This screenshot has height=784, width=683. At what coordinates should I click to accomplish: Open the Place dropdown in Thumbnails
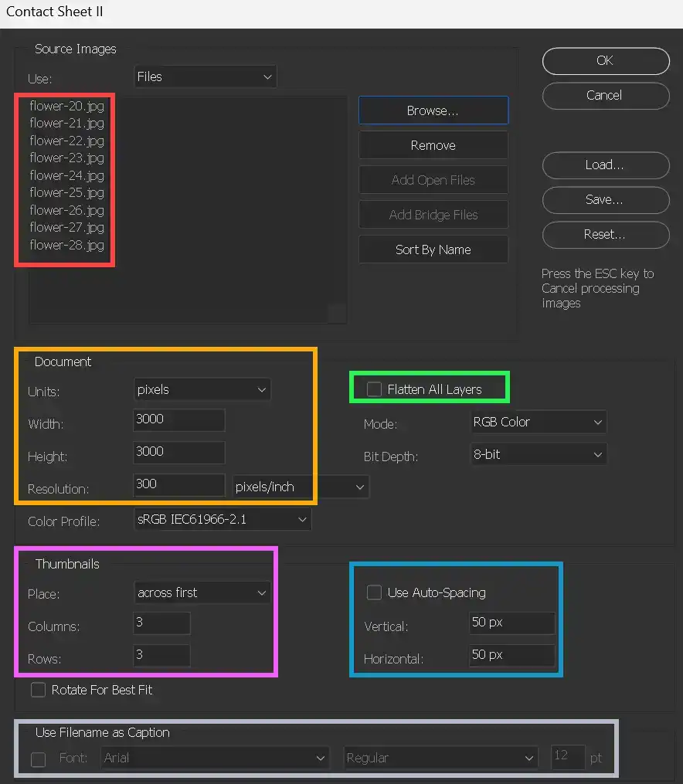(201, 592)
